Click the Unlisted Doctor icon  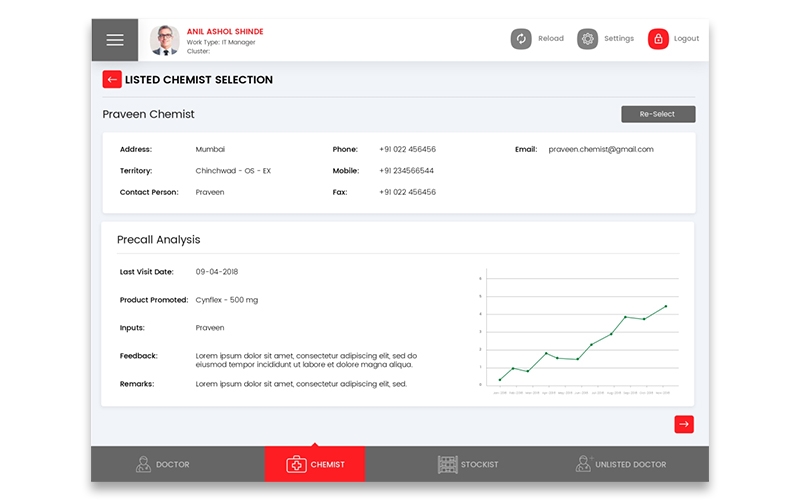point(584,464)
